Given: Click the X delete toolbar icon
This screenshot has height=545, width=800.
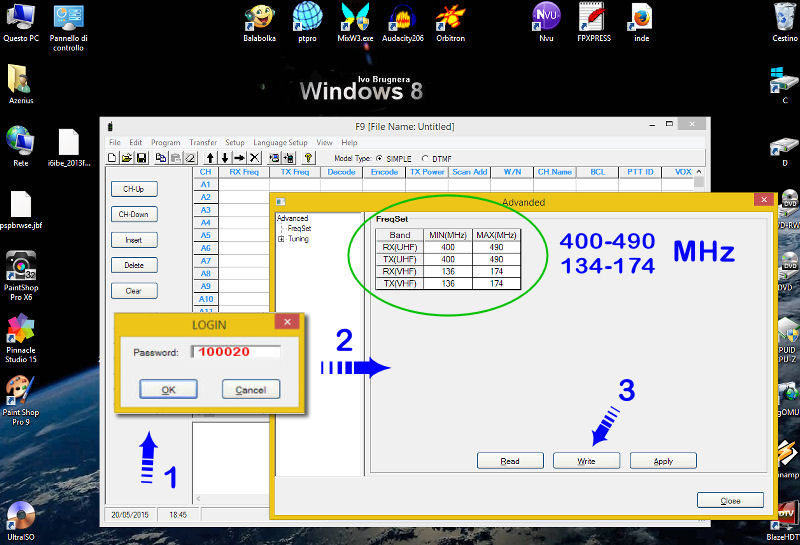Looking at the screenshot, I should point(254,158).
